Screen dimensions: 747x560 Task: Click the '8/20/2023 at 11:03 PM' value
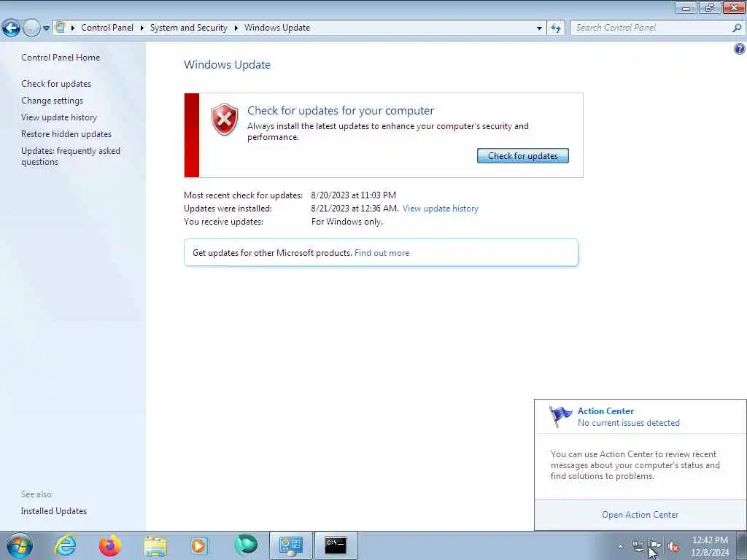tap(354, 195)
